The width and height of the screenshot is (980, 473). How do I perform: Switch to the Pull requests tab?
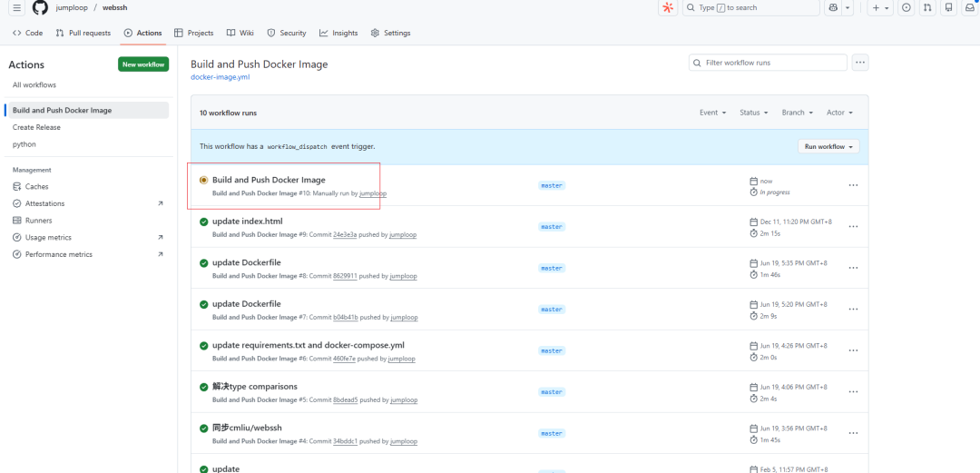83,33
